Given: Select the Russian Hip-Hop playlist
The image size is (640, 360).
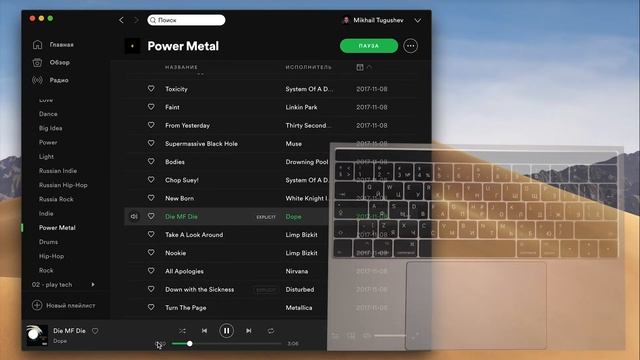Looking at the screenshot, I should pos(63,185).
